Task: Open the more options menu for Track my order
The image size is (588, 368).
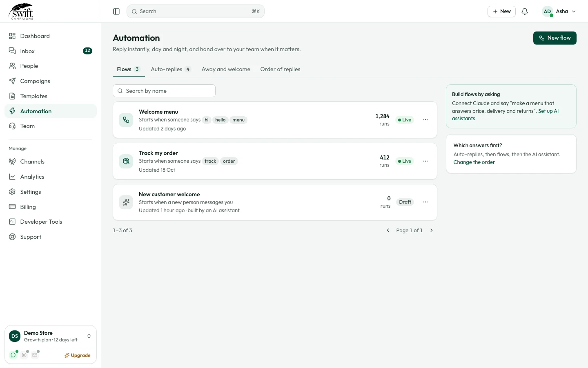Action: point(425,161)
